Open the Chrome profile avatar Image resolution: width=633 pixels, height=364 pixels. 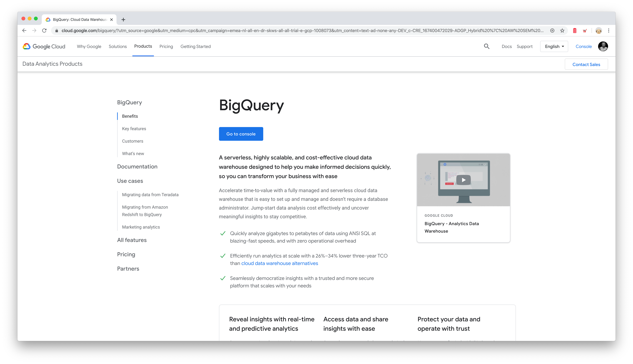(598, 31)
